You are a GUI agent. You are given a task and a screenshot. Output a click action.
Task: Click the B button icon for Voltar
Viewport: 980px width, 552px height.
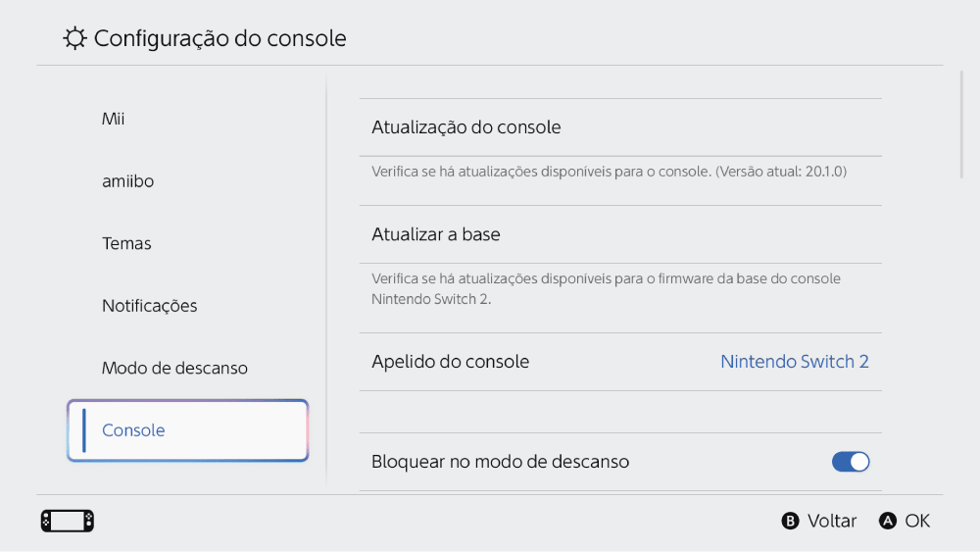[790, 521]
